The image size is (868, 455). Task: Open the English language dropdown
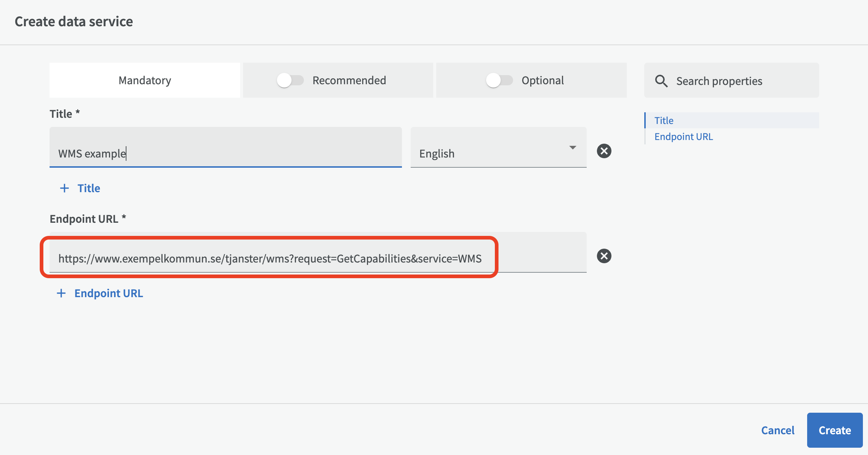[x=498, y=153]
